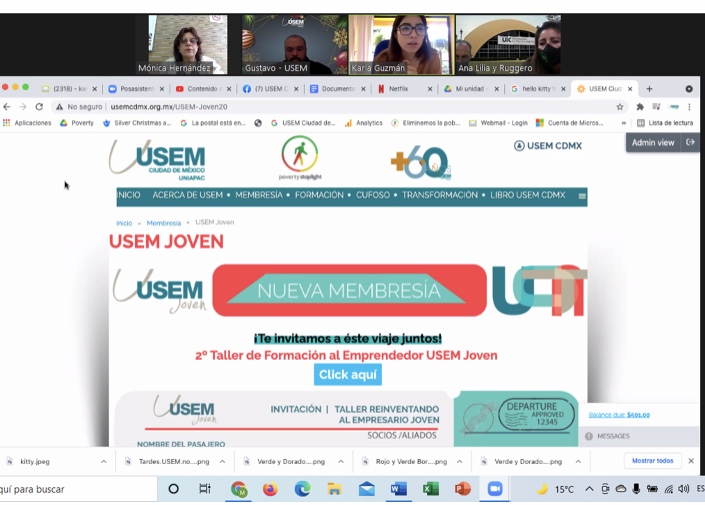
Task: Close the downloads bar
Action: coord(691,461)
